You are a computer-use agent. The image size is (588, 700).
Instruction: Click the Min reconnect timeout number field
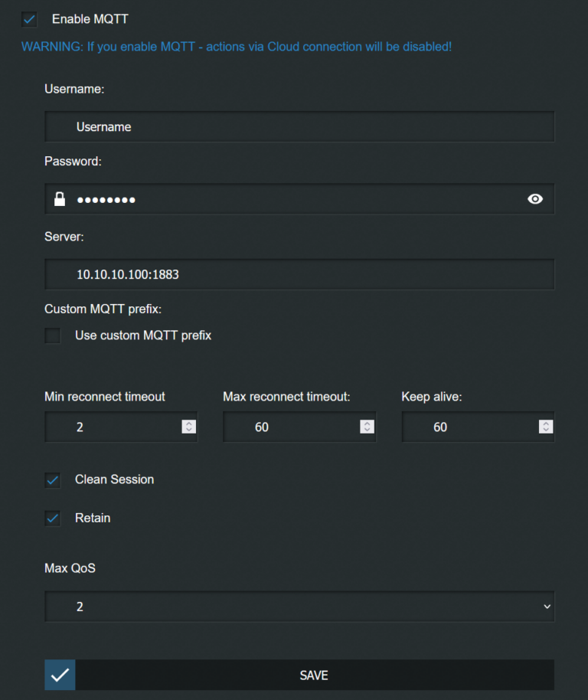[115, 427]
